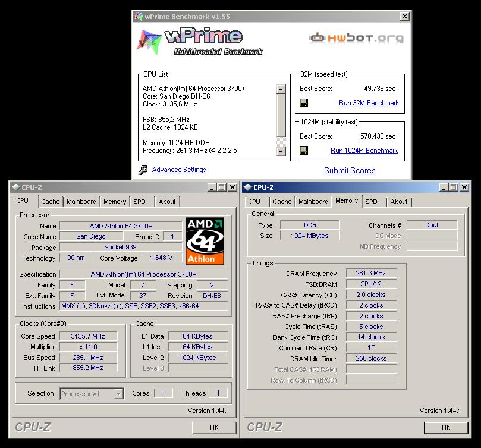The height and width of the screenshot is (448, 481).
Task: Click the Memory Size value 1024 MBytes
Action: [x=310, y=236]
